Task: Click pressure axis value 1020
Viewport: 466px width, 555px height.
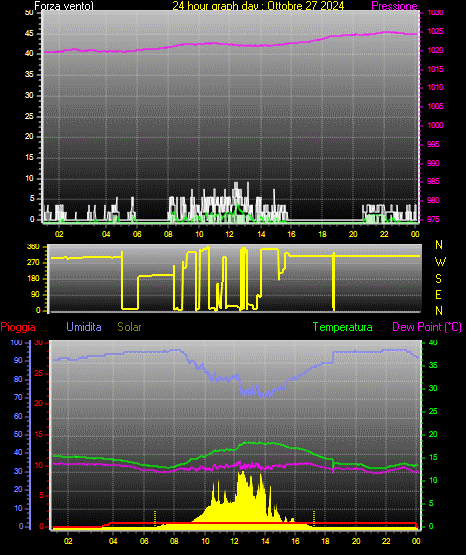Action: 436,50
